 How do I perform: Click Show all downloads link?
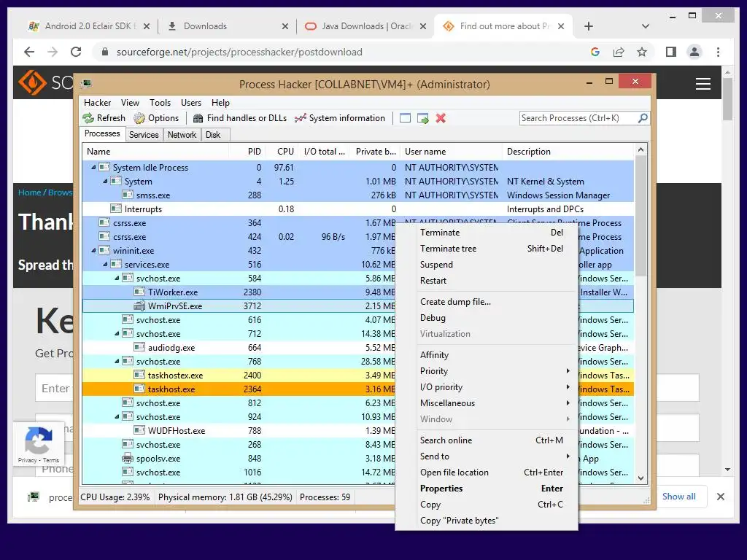[x=678, y=496]
